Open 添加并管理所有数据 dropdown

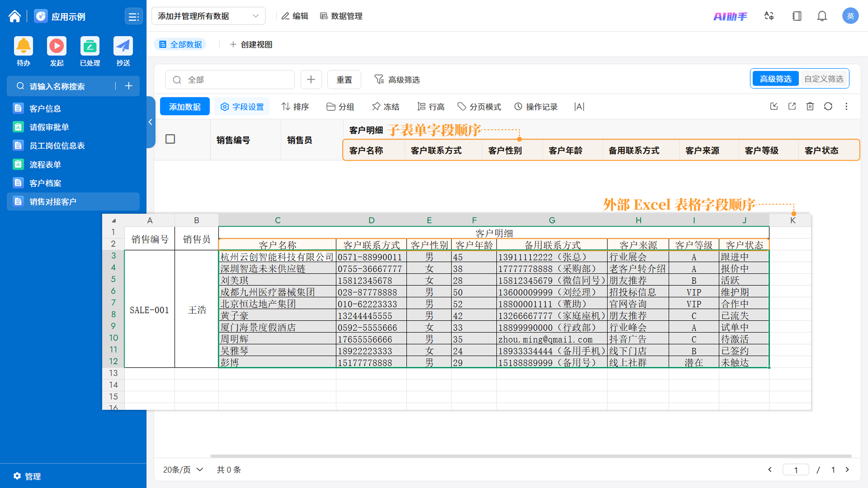point(209,16)
